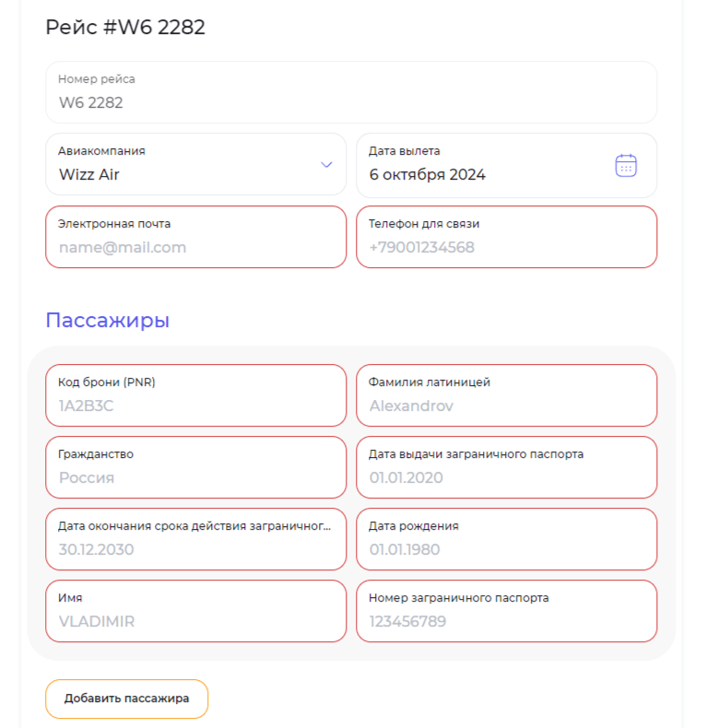The height and width of the screenshot is (728, 708).
Task: Focus passport expiry date field 30.12.2030
Action: 195,539
